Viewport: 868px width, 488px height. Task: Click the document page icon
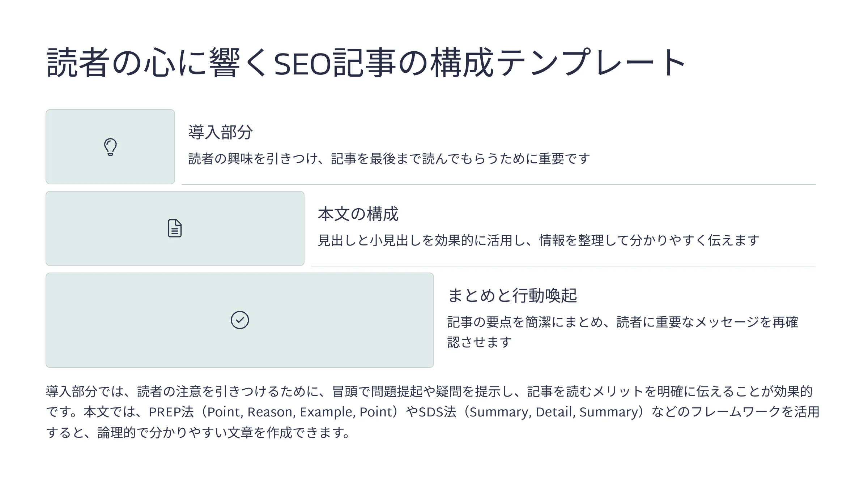pyautogui.click(x=175, y=228)
